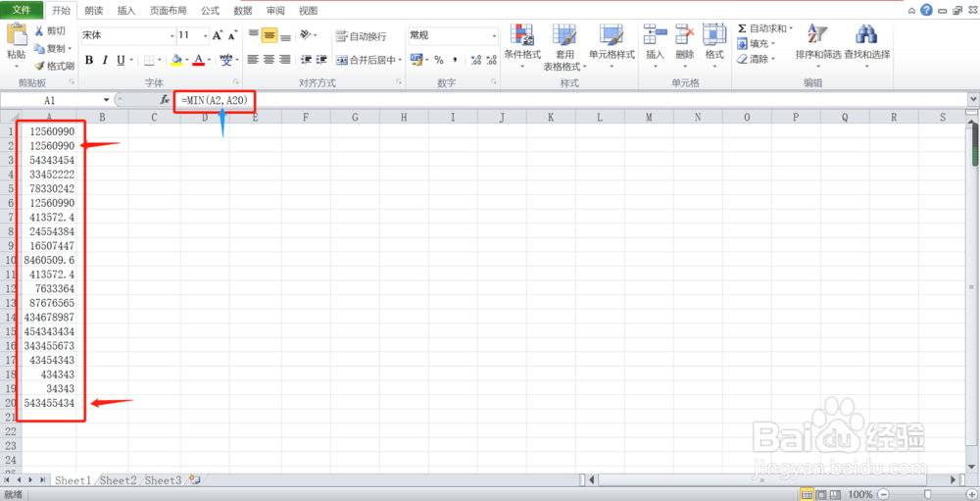The image size is (980, 501).
Task: Open the Sort and Filter (排序和筛选) dropdown
Action: coord(818,46)
